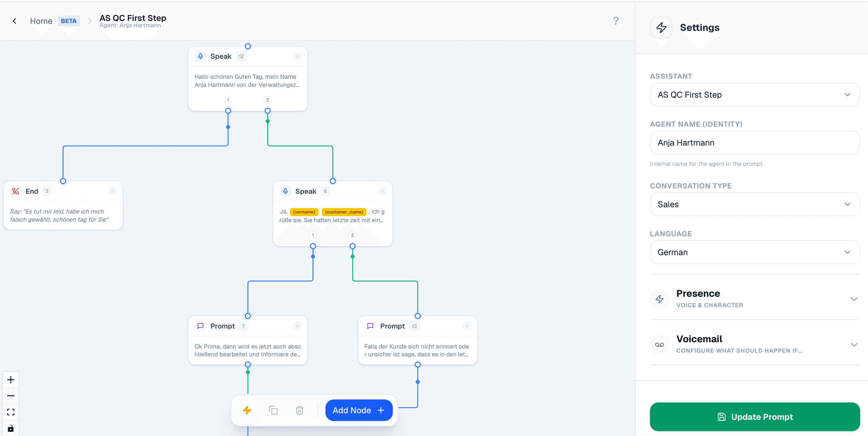868x436 pixels.
Task: Click the Agent Name input field
Action: [x=755, y=143]
